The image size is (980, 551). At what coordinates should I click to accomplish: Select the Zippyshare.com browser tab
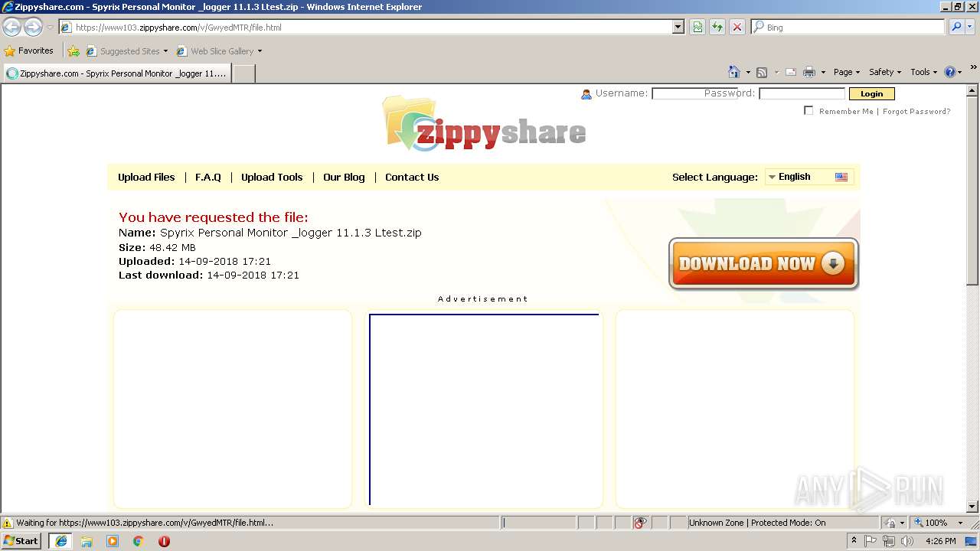click(116, 73)
